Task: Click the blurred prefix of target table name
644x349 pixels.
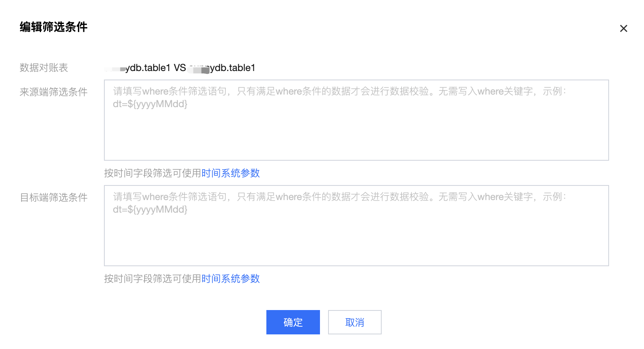Action: coord(199,69)
